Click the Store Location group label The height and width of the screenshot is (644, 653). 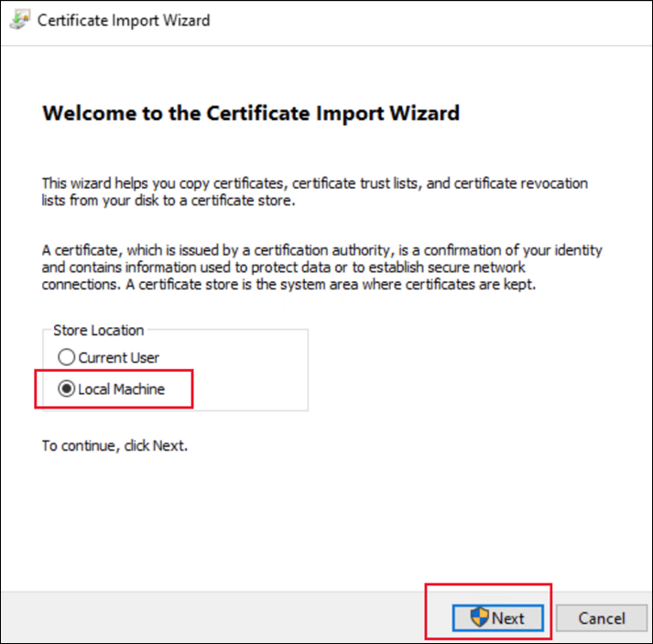click(x=99, y=330)
